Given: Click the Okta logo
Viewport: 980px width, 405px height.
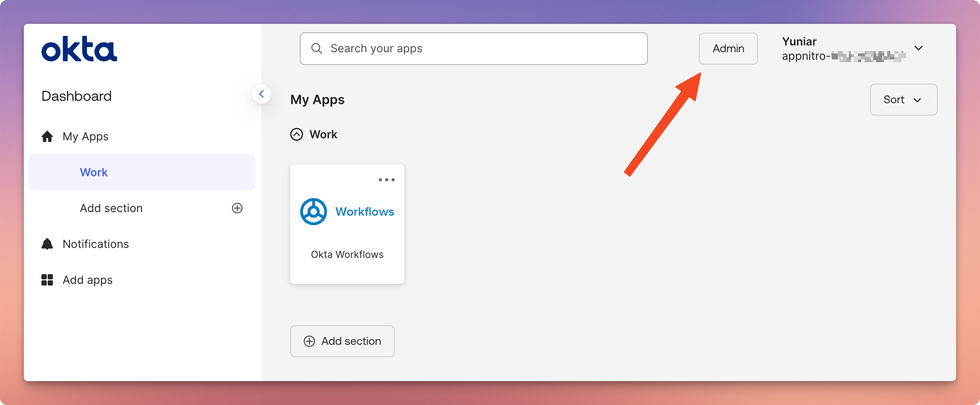Looking at the screenshot, I should [79, 49].
